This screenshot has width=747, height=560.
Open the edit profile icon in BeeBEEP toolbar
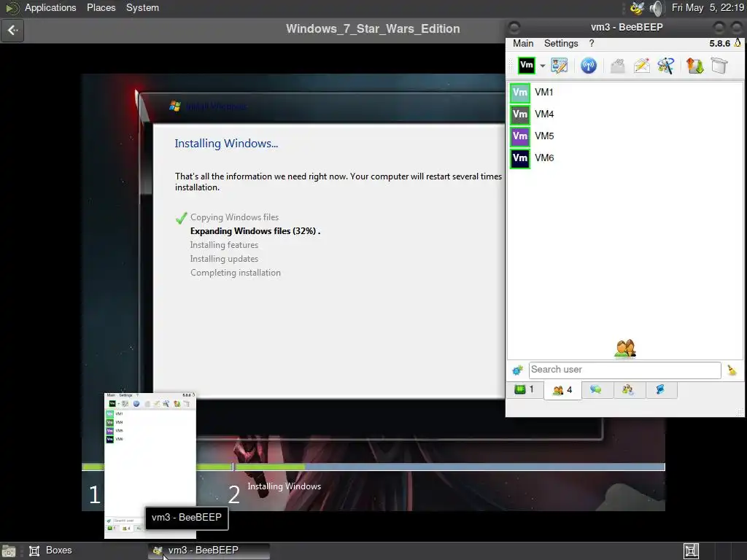click(x=560, y=65)
